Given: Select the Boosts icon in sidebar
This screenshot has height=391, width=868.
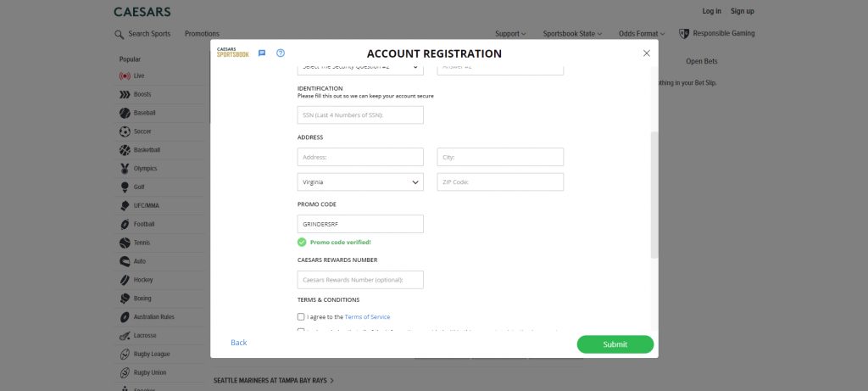Looking at the screenshot, I should pos(125,95).
